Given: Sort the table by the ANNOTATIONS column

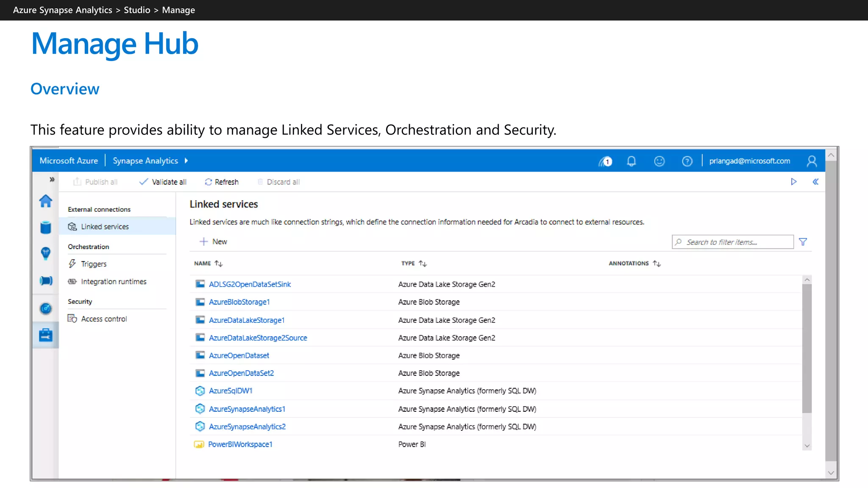Looking at the screenshot, I should pyautogui.click(x=635, y=263).
